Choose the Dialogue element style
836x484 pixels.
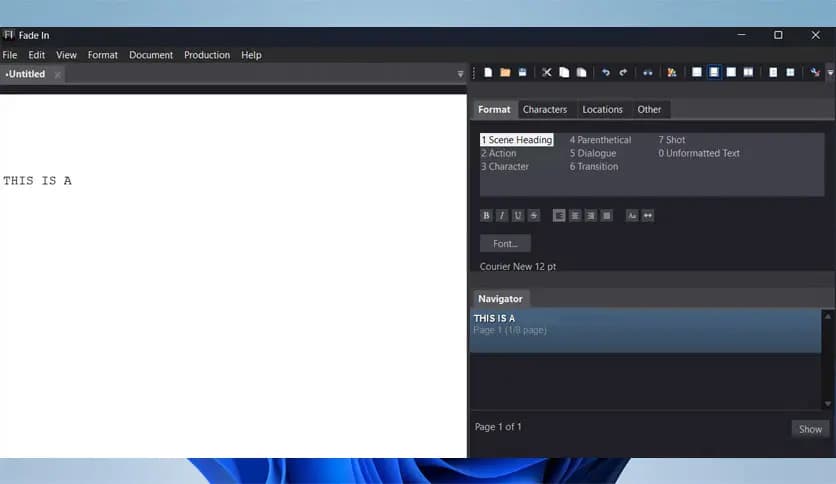[x=593, y=153]
